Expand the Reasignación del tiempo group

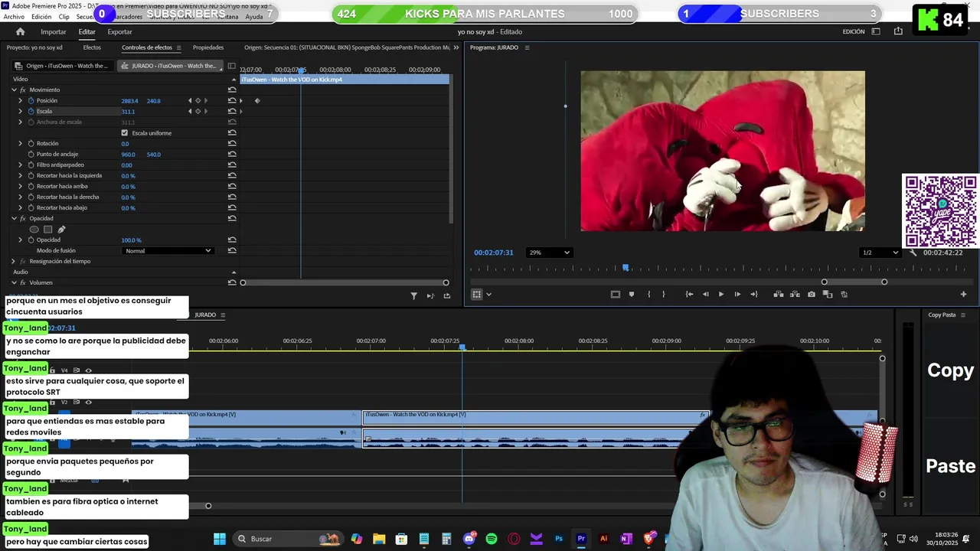coord(14,261)
